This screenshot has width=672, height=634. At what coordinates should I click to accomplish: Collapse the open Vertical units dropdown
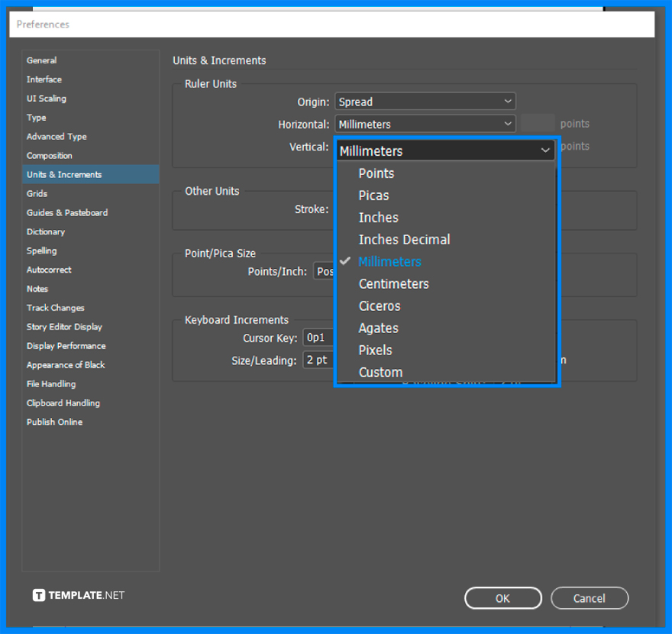tap(446, 150)
